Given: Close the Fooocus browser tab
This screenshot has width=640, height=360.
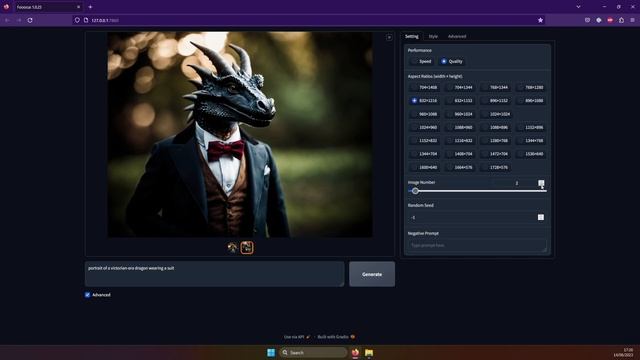Looking at the screenshot, I should (78, 7).
